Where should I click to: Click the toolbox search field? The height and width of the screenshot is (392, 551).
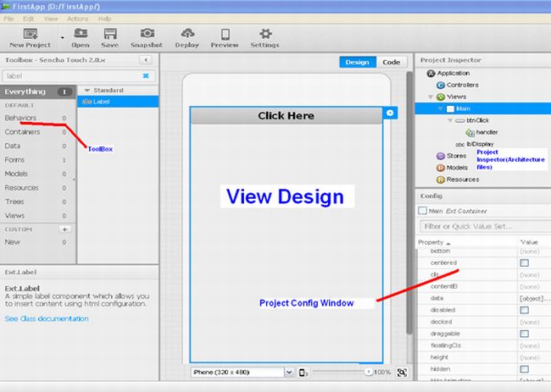pos(79,76)
